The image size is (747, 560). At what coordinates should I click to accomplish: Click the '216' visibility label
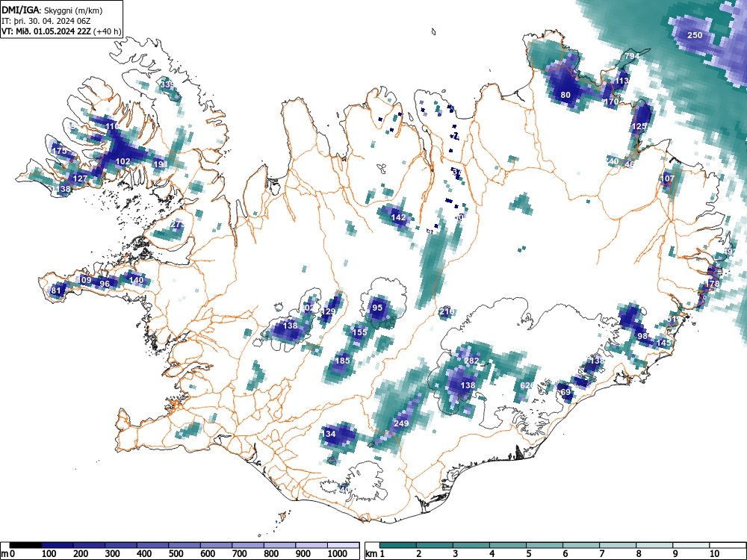pos(447,312)
